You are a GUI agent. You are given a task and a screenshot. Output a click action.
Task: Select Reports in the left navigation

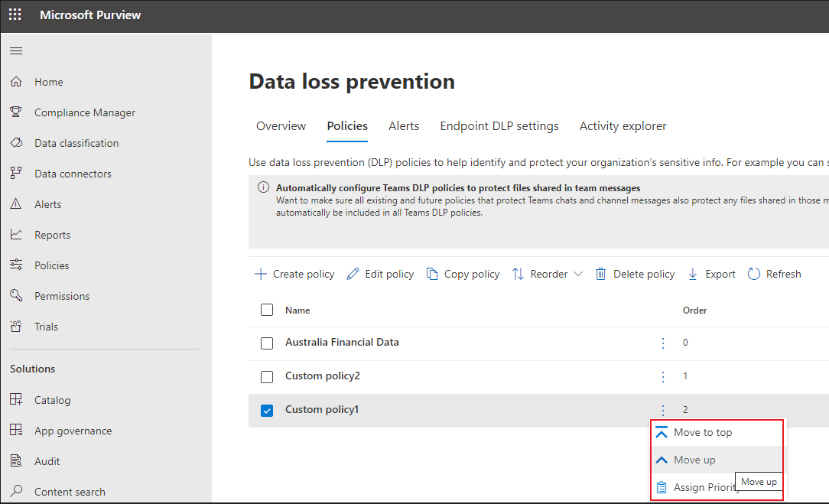tap(54, 234)
